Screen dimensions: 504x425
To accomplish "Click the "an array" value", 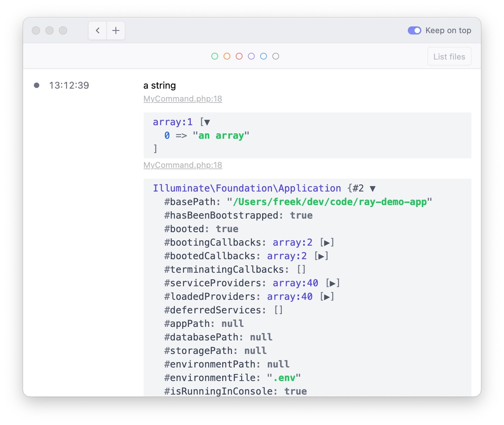I will (221, 136).
